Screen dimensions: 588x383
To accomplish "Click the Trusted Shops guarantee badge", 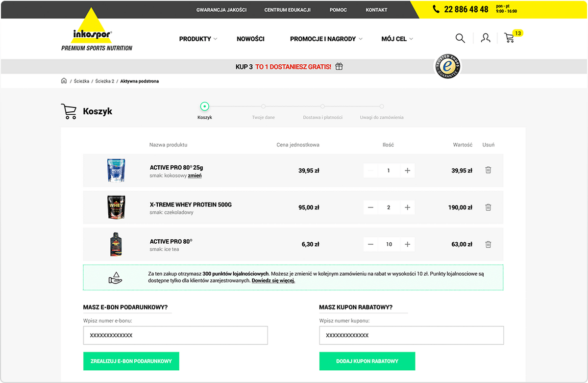I will click(x=448, y=66).
